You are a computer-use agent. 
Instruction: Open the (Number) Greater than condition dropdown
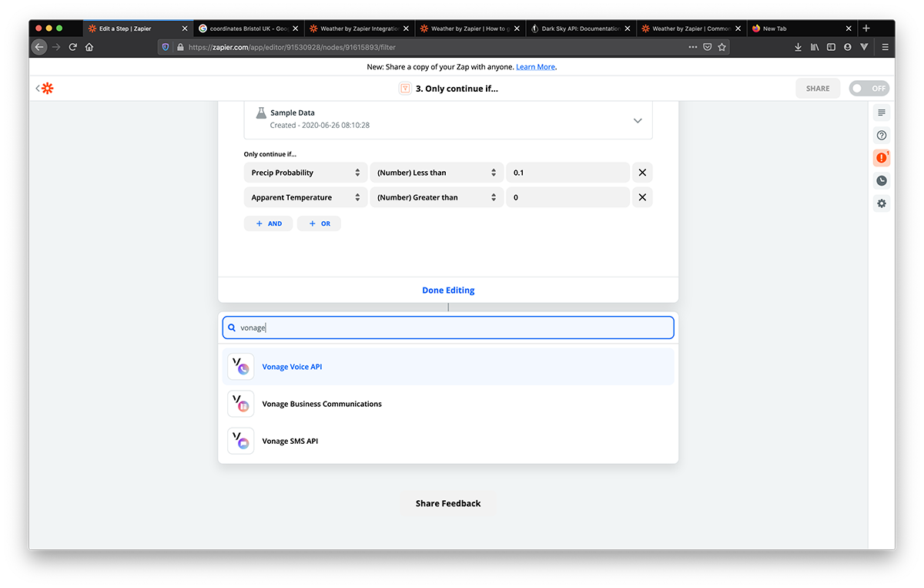point(437,197)
